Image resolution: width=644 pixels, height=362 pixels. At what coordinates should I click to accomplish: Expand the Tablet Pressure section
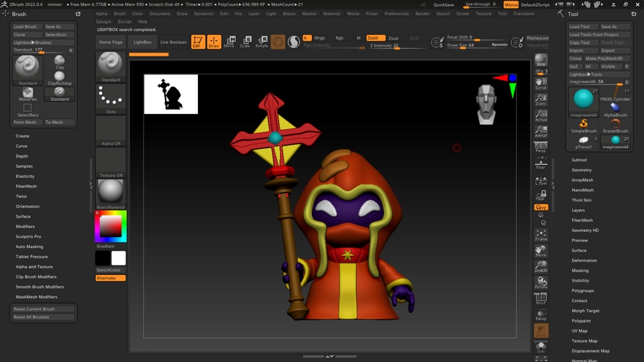click(x=32, y=257)
